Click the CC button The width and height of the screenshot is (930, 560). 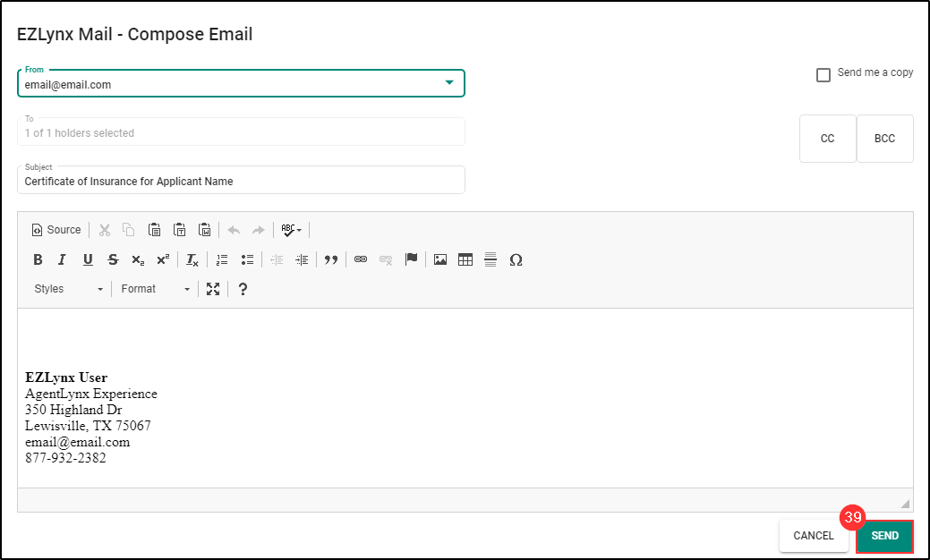827,138
